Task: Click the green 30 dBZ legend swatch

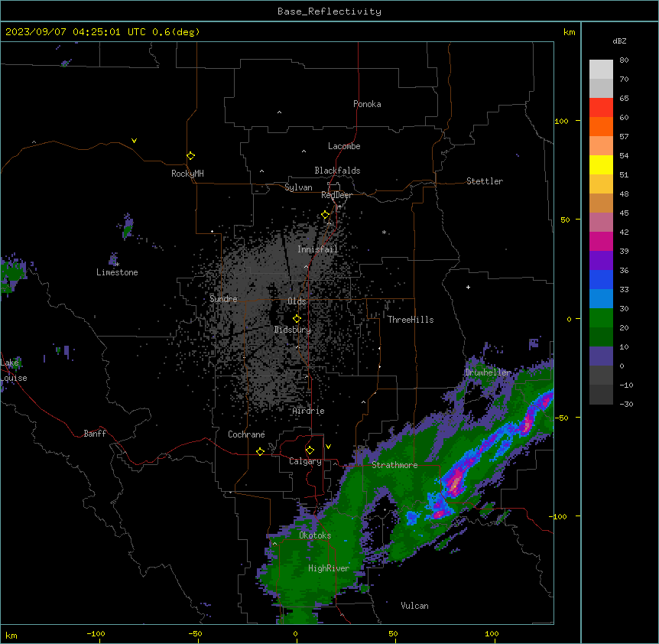Action: [x=601, y=318]
